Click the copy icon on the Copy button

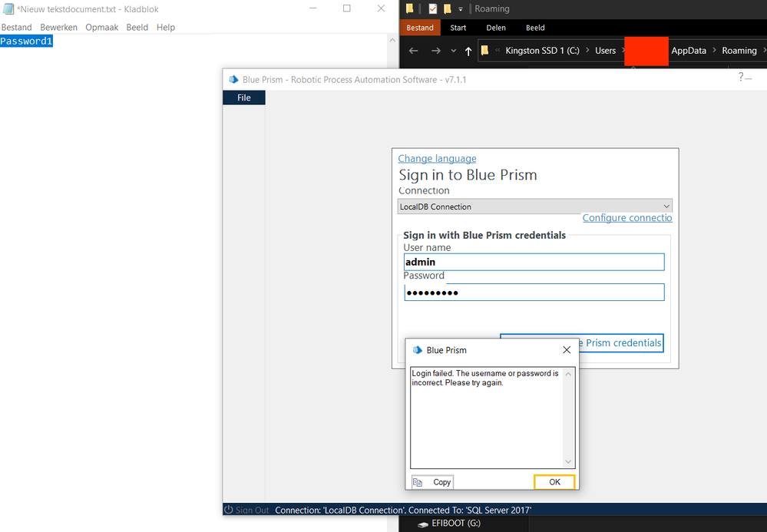[418, 483]
